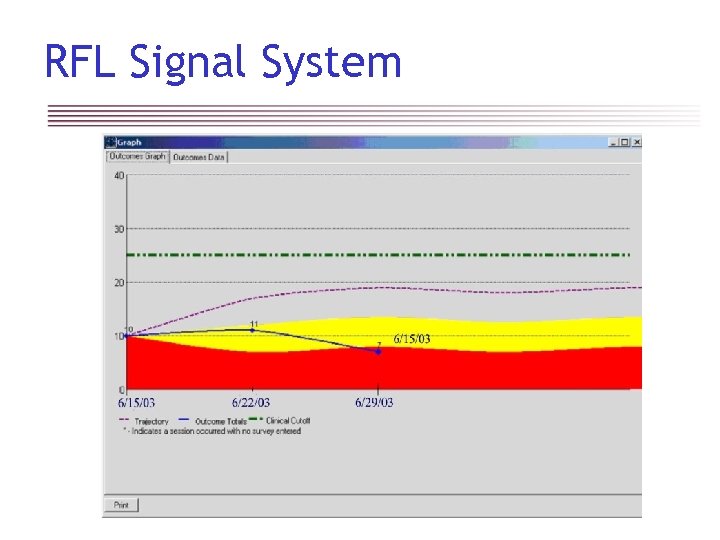Click the Outcome Totals legend entry
This screenshot has width=720, height=540.
[x=213, y=421]
